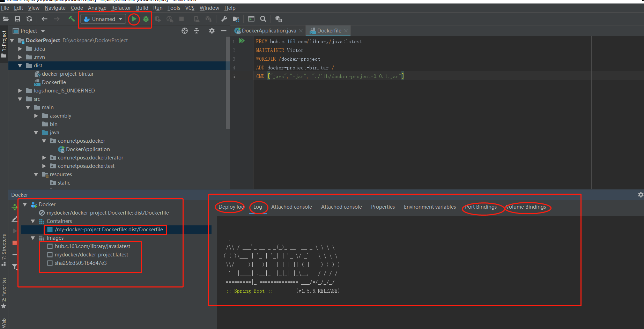This screenshot has height=329, width=644.
Task: Select the sha256:d5051b4d47e3 image
Action: (81, 263)
